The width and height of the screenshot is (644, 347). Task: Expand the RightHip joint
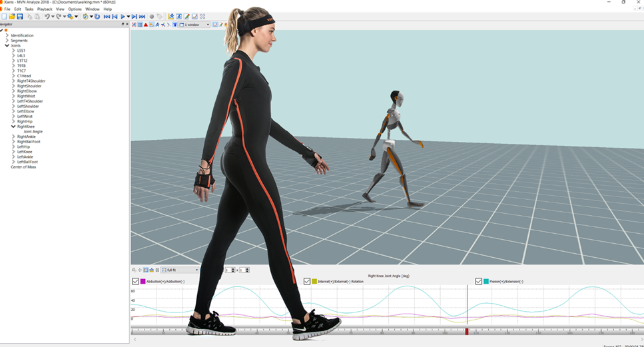13,121
